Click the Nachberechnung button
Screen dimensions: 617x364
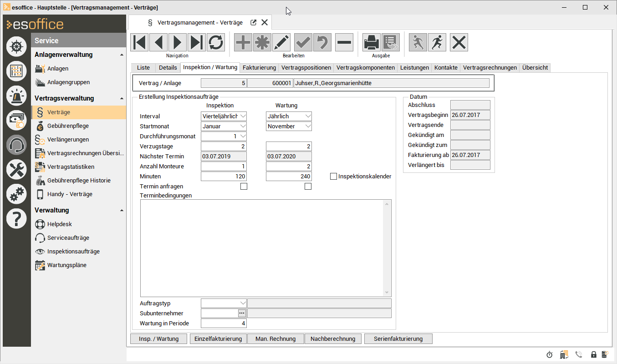[x=333, y=339]
